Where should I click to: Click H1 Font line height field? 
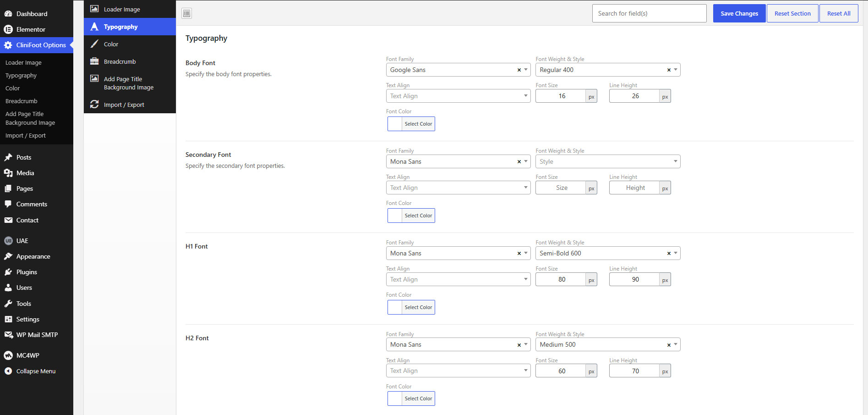[635, 279]
